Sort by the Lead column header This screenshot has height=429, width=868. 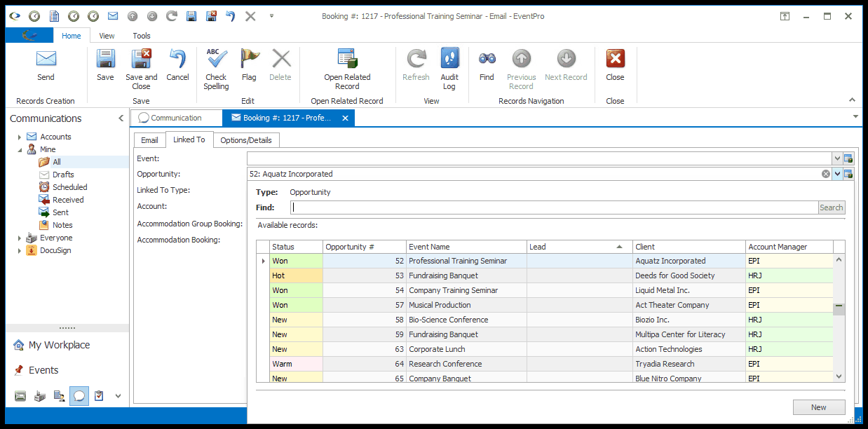[579, 247]
